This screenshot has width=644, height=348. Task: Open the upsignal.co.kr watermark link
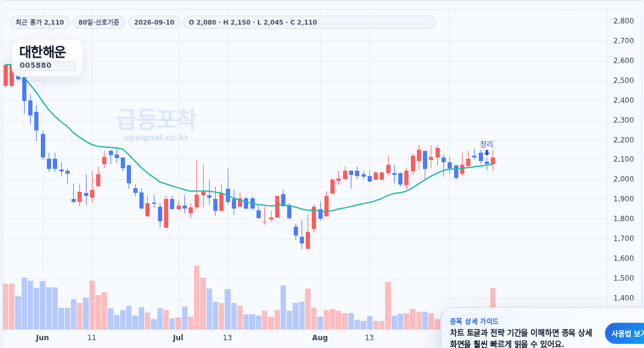pos(156,138)
